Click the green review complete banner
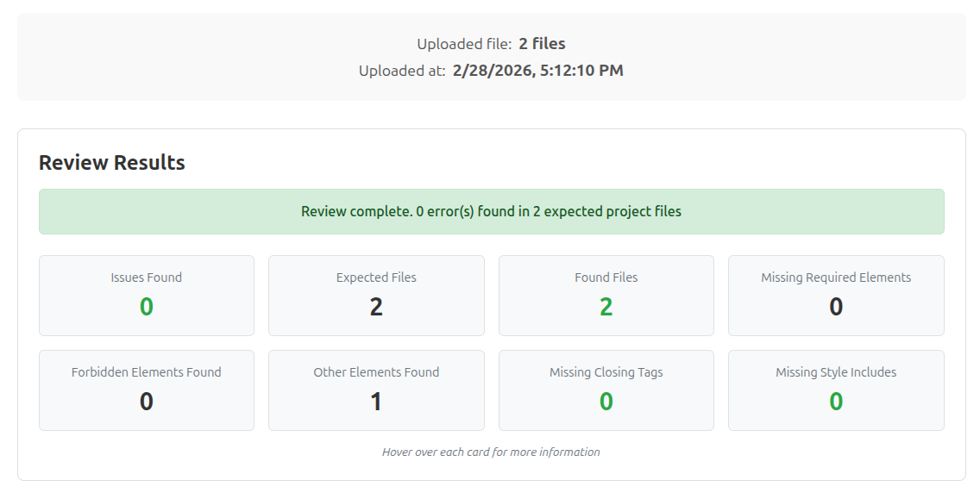Viewport: 980px width, 499px height. (x=490, y=210)
